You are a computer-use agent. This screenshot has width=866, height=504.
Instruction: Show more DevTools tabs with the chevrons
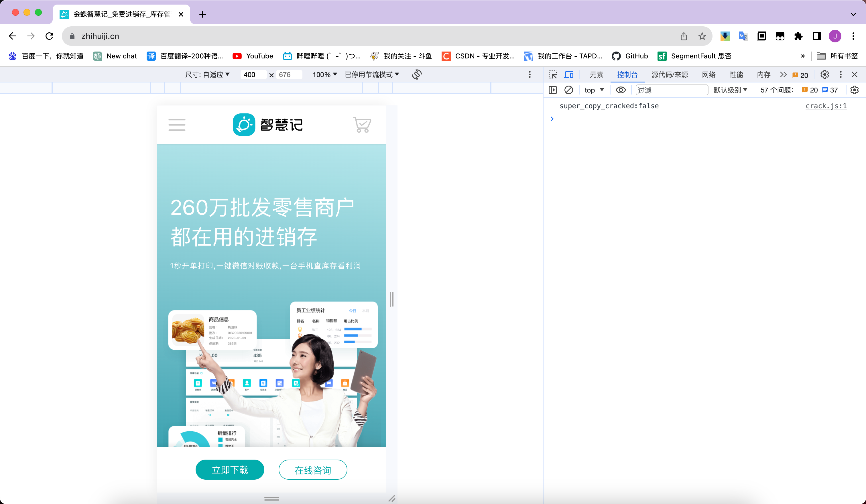click(x=783, y=74)
